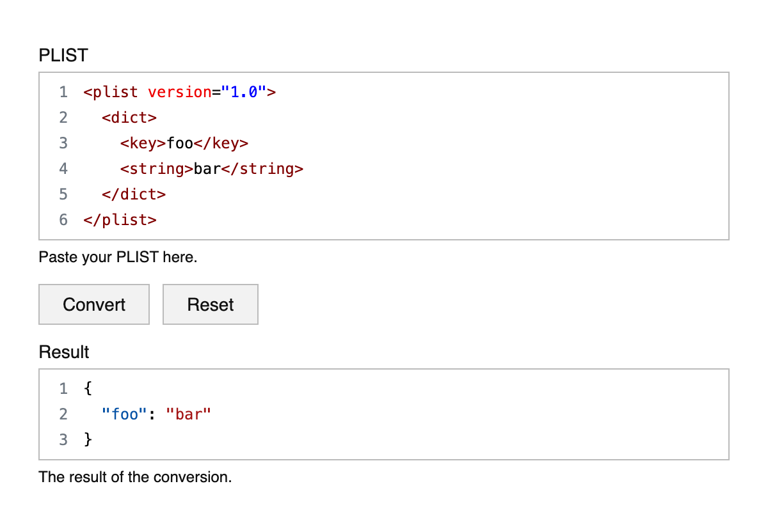Click the Convert button
The width and height of the screenshot is (768, 532).
(94, 304)
